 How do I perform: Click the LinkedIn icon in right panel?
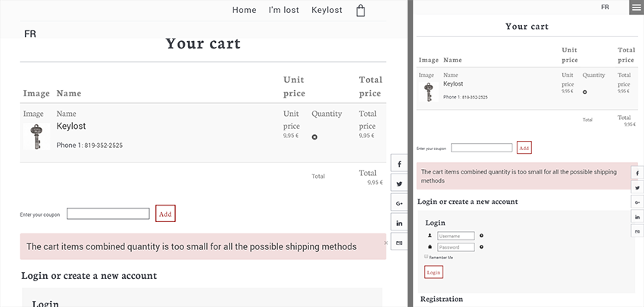point(638,218)
